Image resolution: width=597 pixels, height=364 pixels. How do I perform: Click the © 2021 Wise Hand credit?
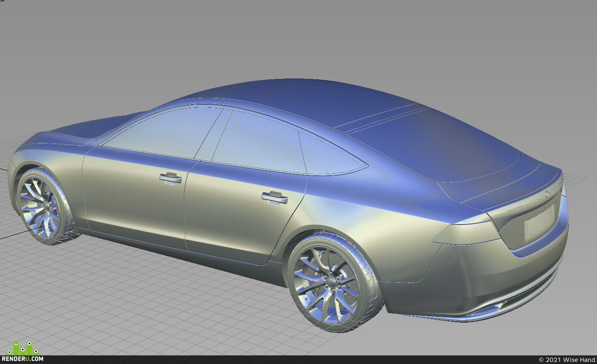click(x=567, y=360)
